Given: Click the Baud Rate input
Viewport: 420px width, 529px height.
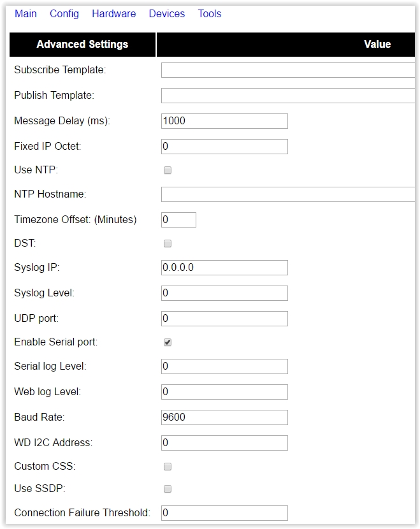Looking at the screenshot, I should coord(224,417).
